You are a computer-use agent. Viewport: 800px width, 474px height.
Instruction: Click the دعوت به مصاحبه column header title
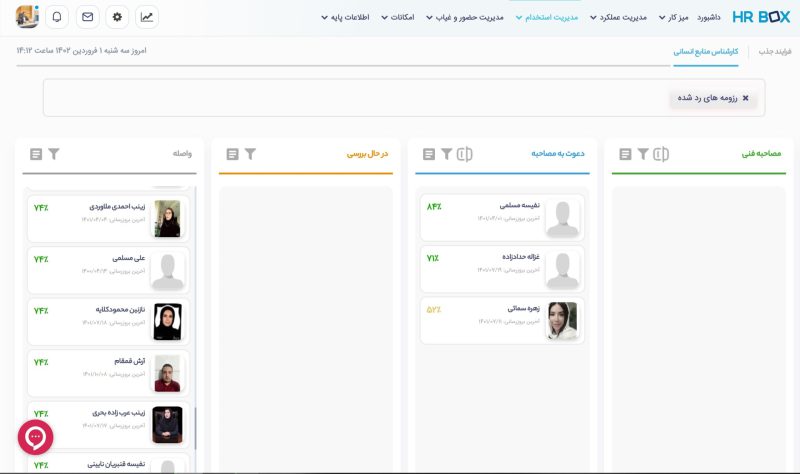pos(558,154)
